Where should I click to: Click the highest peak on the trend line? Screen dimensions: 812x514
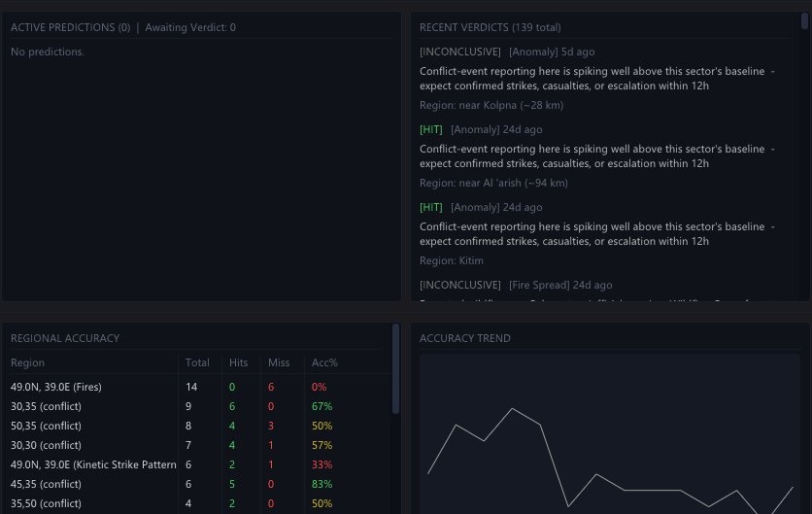point(512,409)
